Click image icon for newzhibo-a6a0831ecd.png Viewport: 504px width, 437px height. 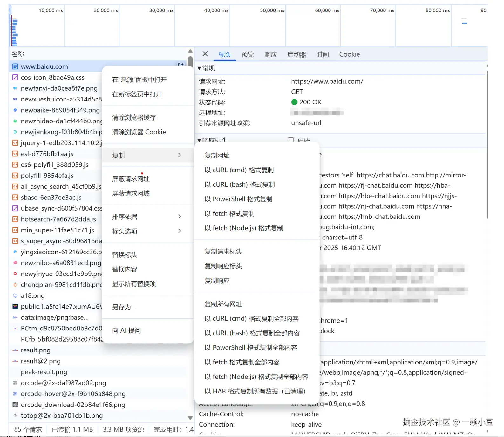[15, 263]
